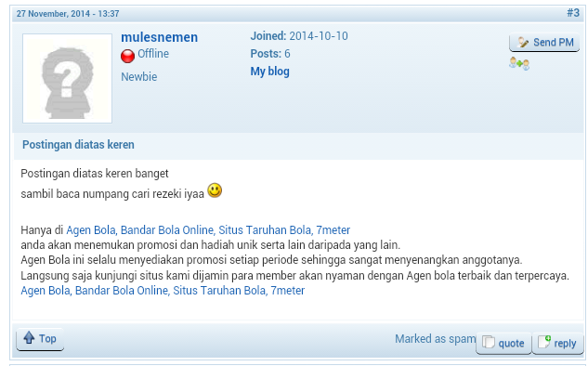Click the Top button
This screenshot has height=366, width=588.
[x=40, y=339]
